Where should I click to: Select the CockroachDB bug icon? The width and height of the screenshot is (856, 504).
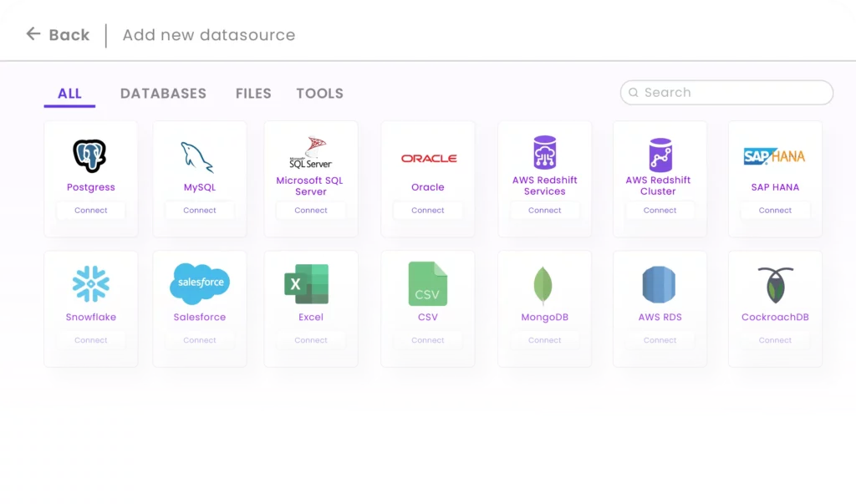[775, 285]
